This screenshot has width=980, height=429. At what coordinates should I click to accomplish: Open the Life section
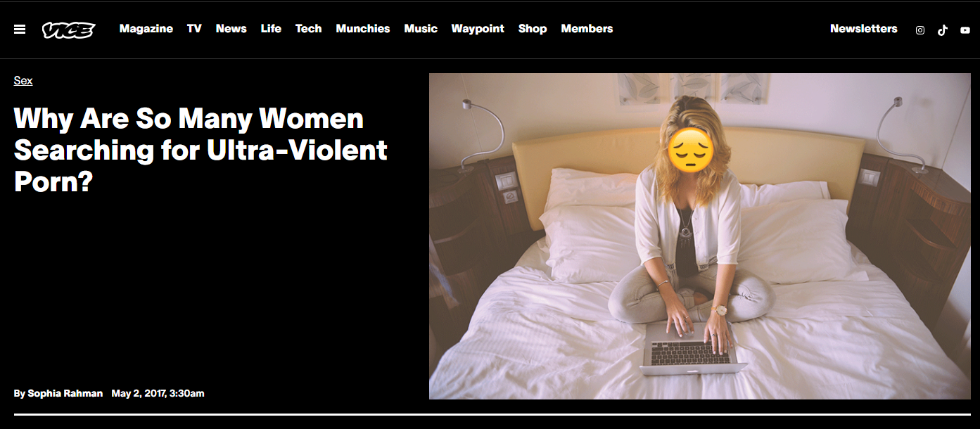(x=271, y=29)
